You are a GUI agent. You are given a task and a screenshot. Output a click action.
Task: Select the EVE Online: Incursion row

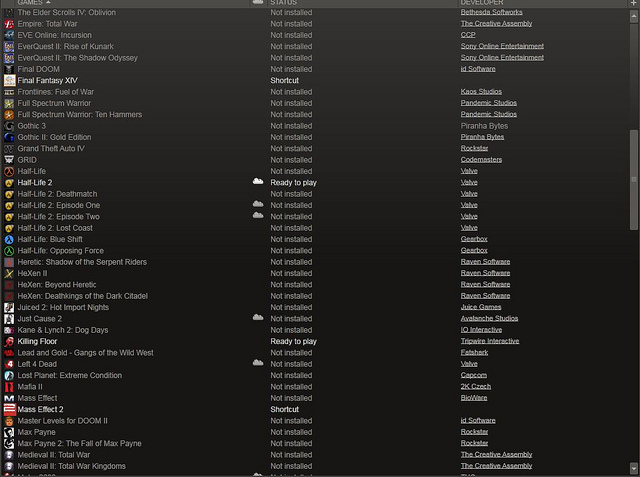click(314, 35)
